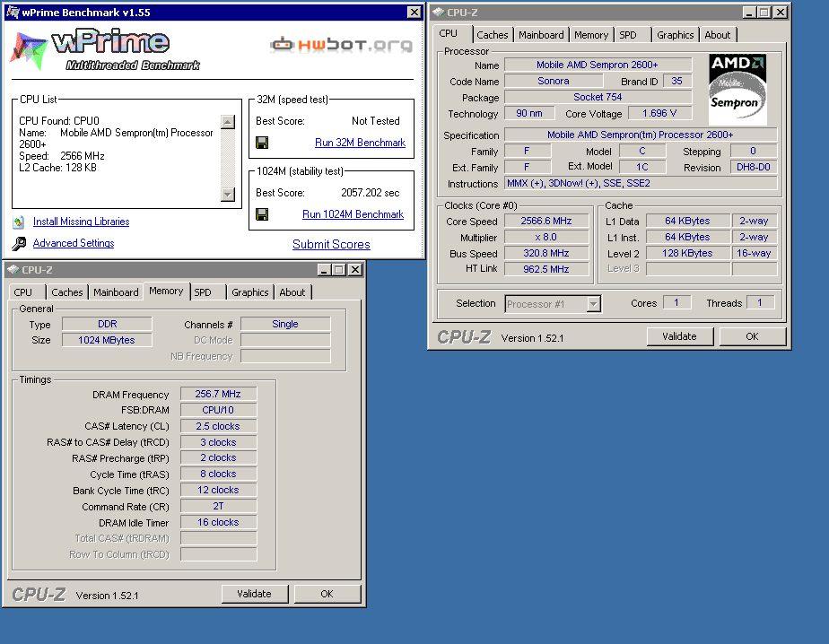Image resolution: width=829 pixels, height=644 pixels.
Task: Click the Advanced Settings wrench icon
Action: pos(19,244)
